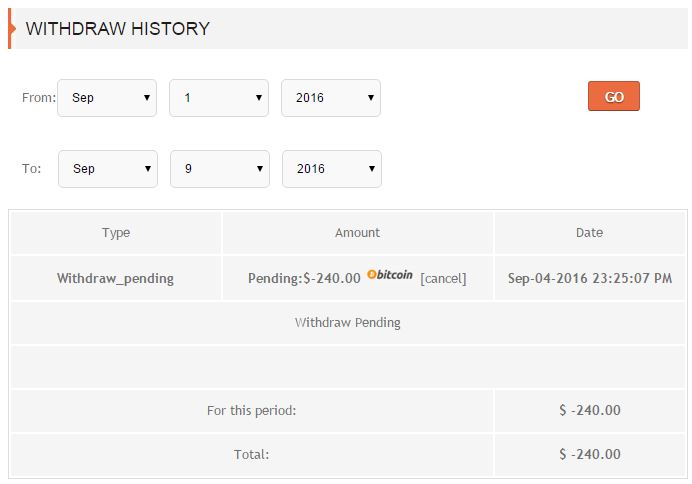This screenshot has width=692, height=484.
Task: Click the Date column header
Action: point(589,233)
